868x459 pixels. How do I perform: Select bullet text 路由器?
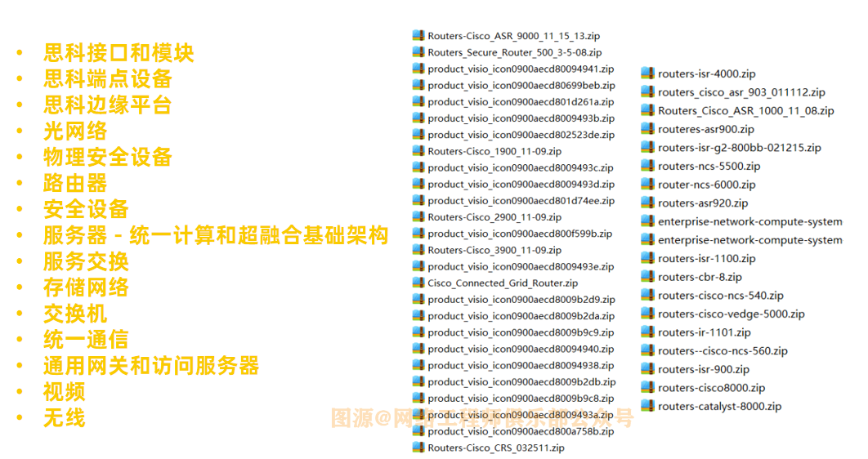[75, 183]
